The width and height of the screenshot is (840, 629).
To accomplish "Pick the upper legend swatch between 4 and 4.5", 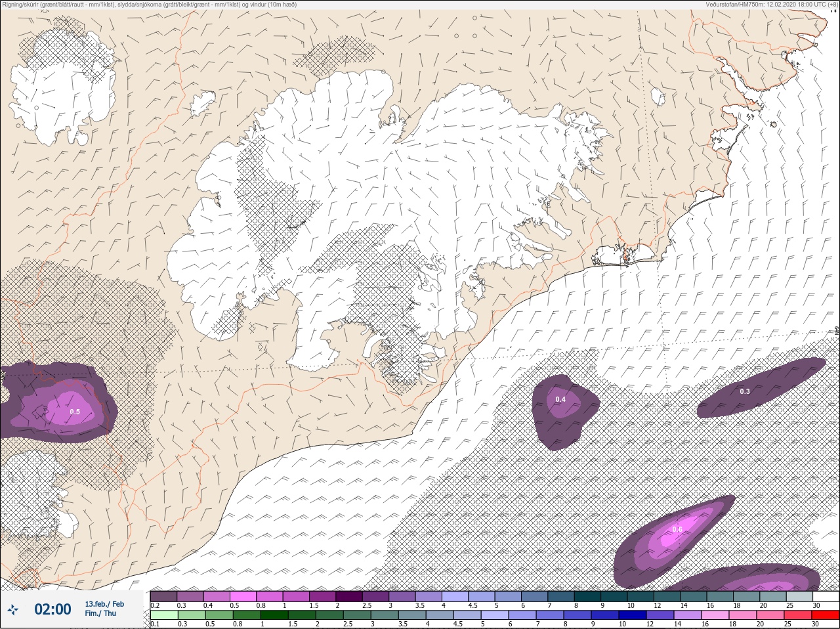I will tap(455, 596).
